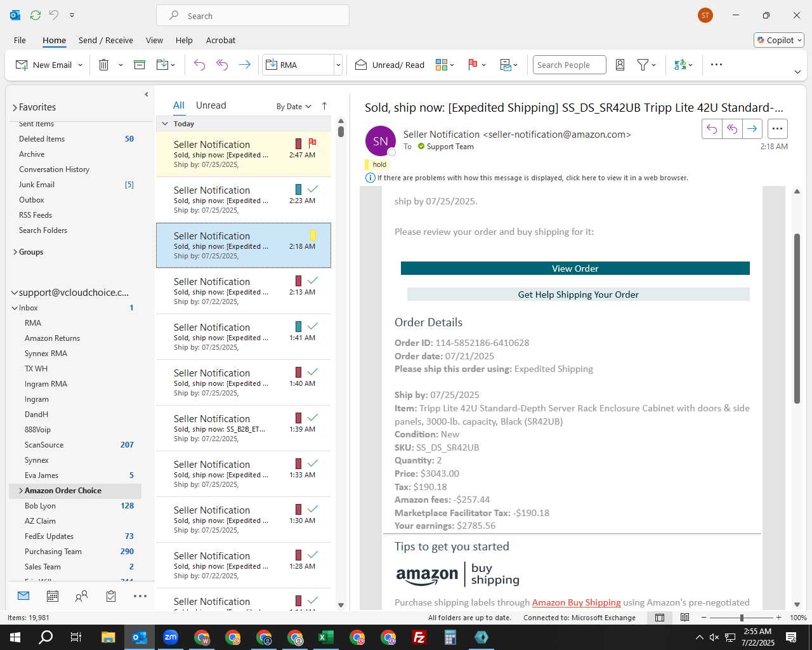
Task: Click Forward button in reading pane header
Action: 752,129
